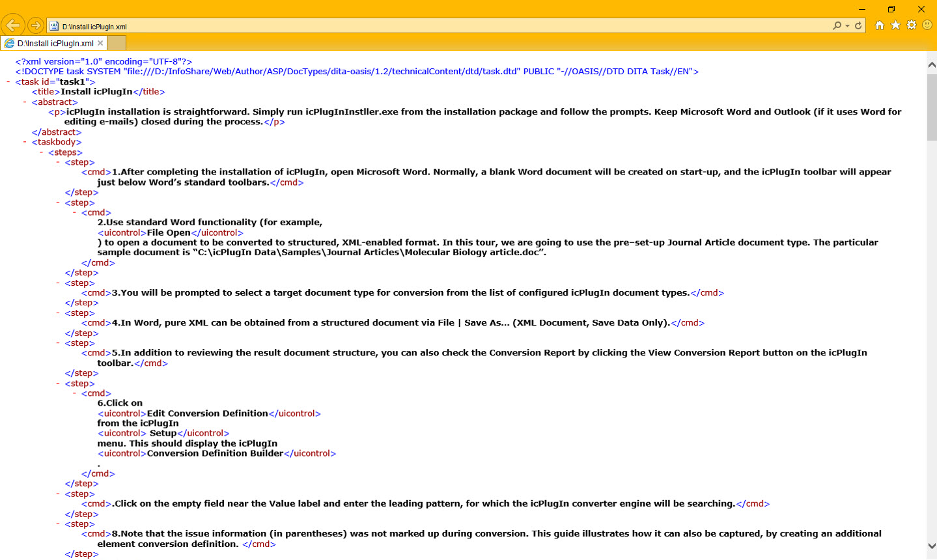Viewport: 937px width, 560px height.
Task: Collapse the taskbody element
Action: click(25, 142)
